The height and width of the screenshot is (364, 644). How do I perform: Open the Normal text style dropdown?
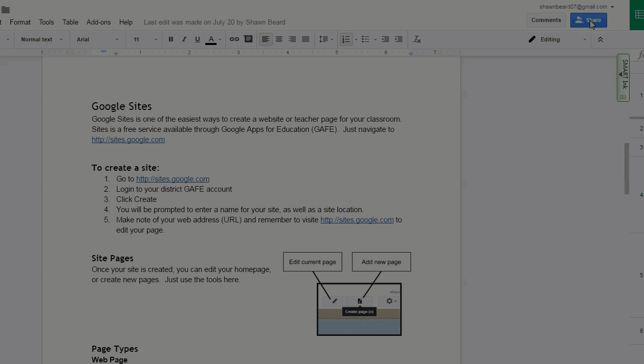pos(41,39)
